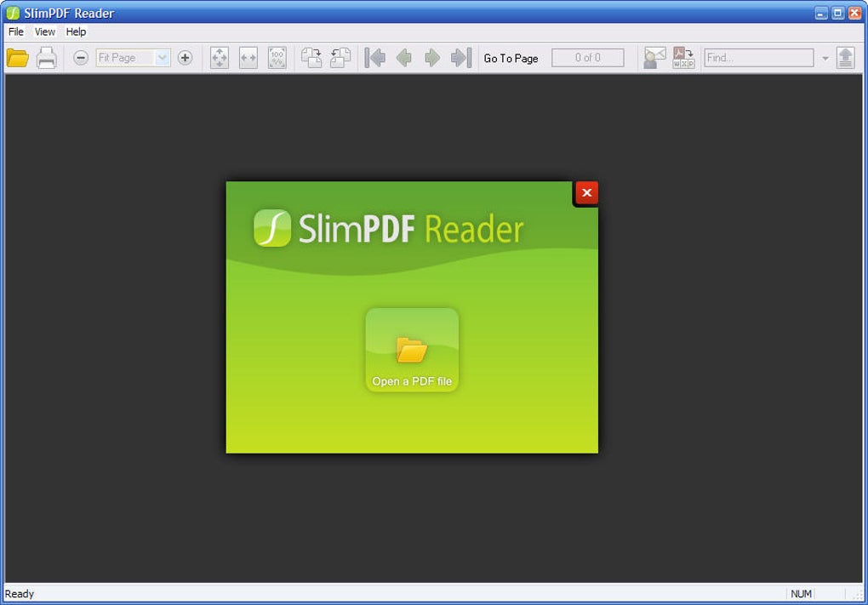Screen dimensions: 868x605
Task: Click the SlimPDF logo in the title bar
Action: click(12, 13)
